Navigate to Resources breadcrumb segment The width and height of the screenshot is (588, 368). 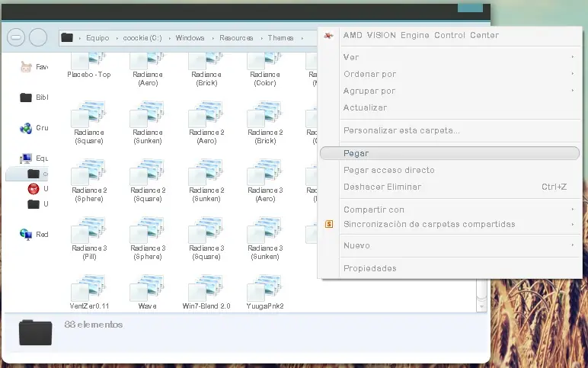click(x=236, y=38)
